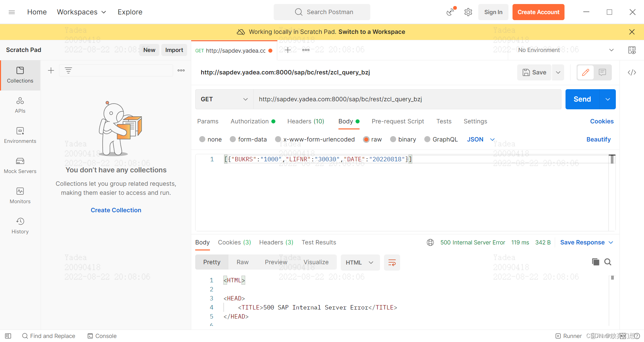Open the No Environment selector
Image resolution: width=644 pixels, height=342 pixels.
click(566, 50)
